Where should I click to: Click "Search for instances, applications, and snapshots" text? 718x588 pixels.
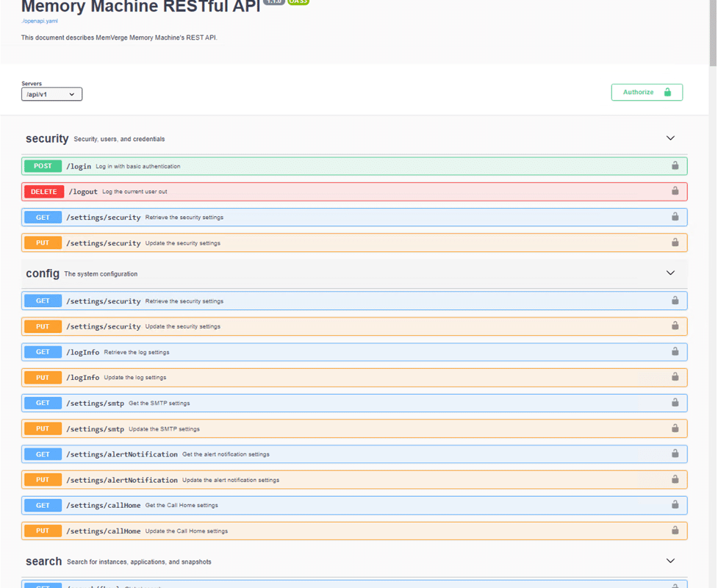(139, 562)
